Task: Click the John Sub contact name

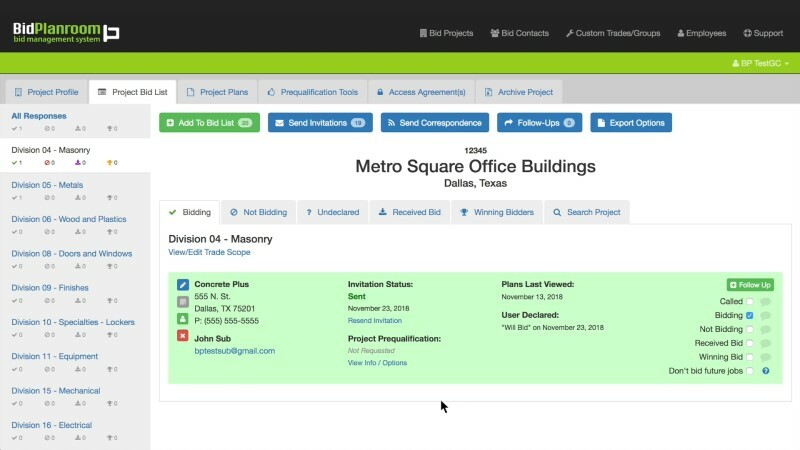Action: coord(212,339)
